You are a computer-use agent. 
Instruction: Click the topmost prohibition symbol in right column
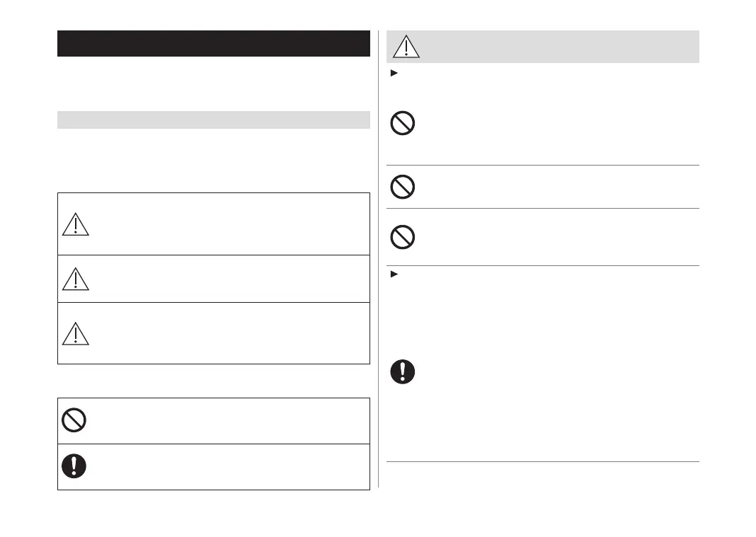tap(403, 125)
